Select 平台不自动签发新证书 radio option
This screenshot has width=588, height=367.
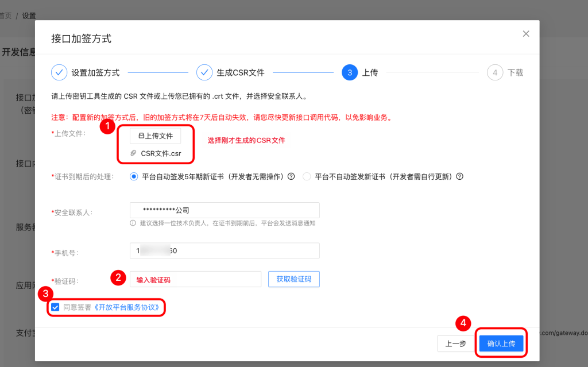coord(307,176)
